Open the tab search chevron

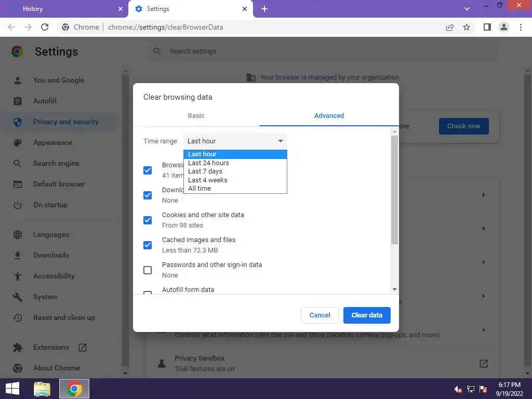pos(467,9)
